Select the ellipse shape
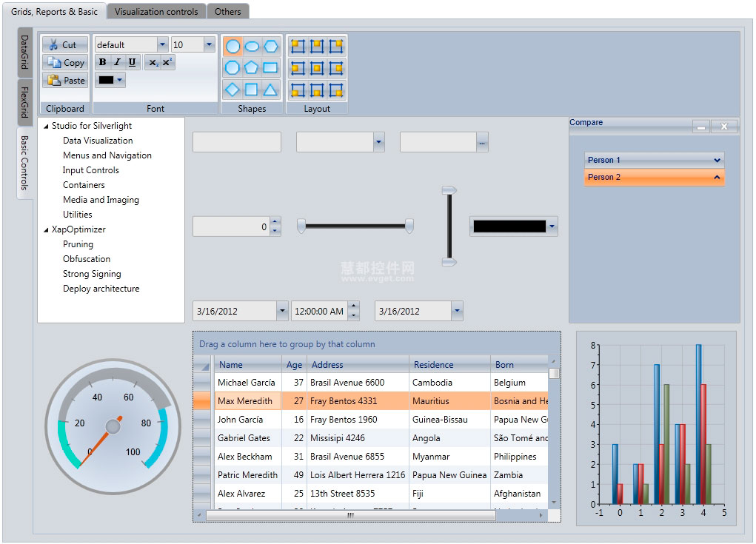 [252, 46]
